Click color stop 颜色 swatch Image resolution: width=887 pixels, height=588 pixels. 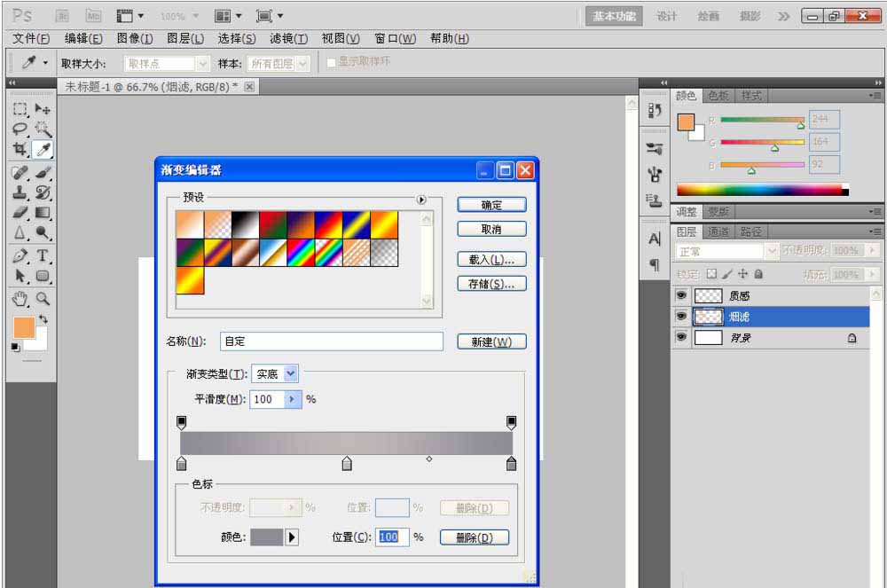coord(266,537)
